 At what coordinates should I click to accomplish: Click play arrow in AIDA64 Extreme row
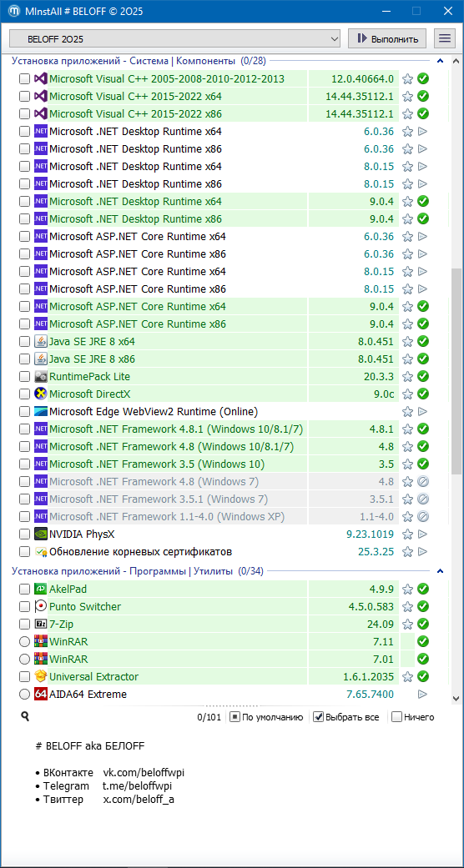423,695
